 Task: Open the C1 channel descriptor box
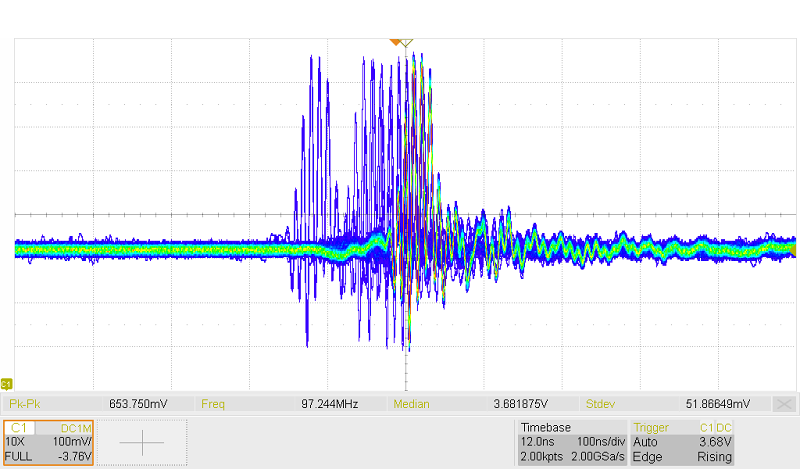tap(49, 443)
